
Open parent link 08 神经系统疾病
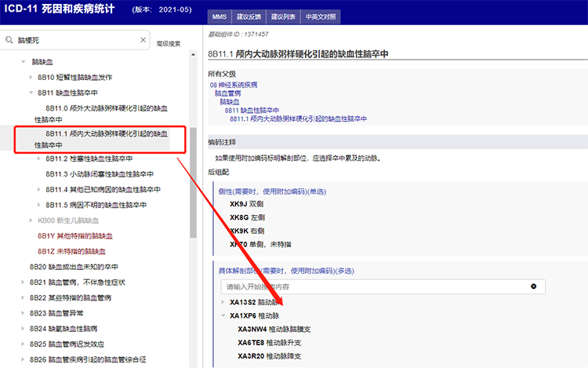point(234,85)
